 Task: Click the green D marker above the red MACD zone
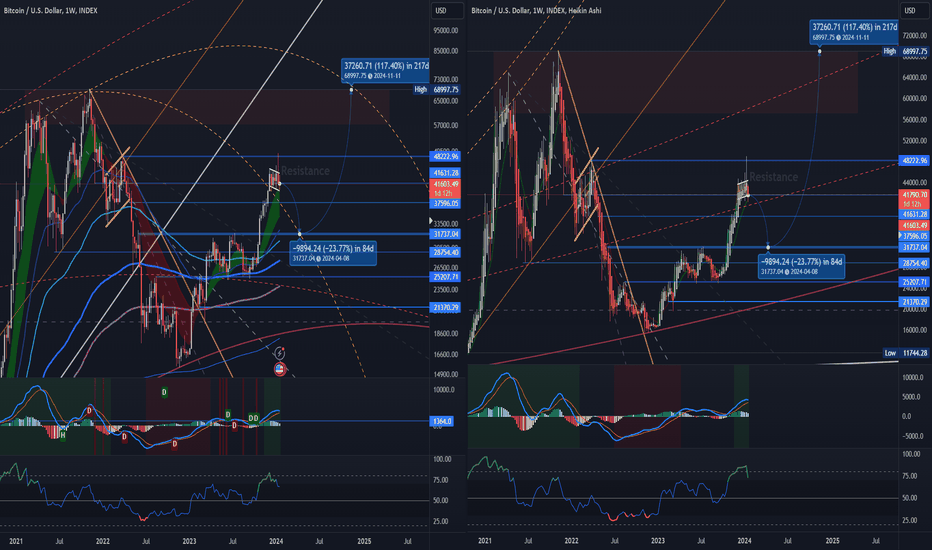click(165, 392)
